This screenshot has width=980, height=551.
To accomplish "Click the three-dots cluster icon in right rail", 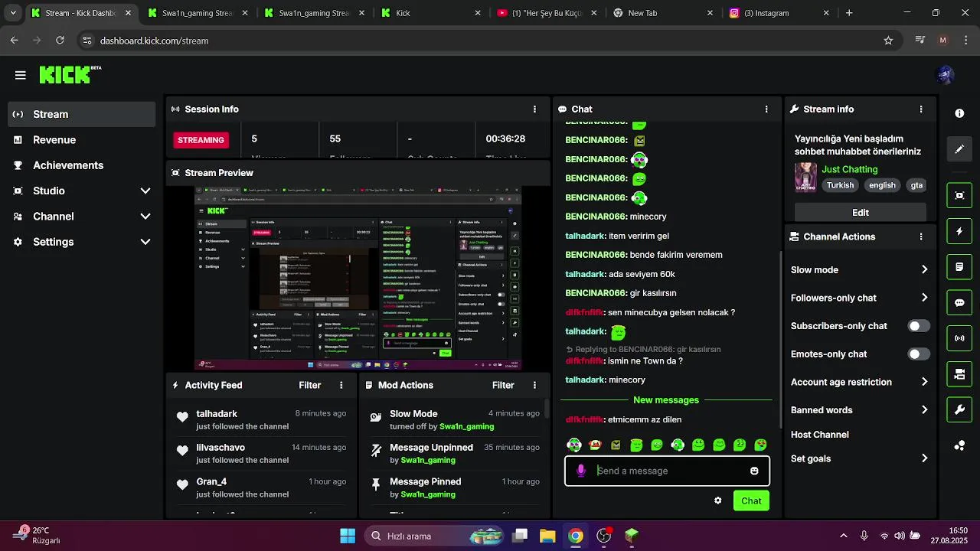I will tap(959, 445).
